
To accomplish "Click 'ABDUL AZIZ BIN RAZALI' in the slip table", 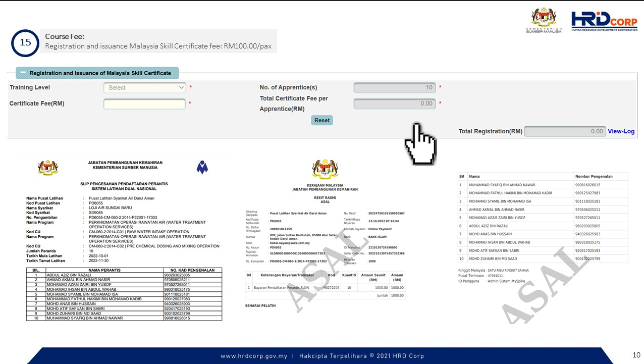I will point(69,275).
